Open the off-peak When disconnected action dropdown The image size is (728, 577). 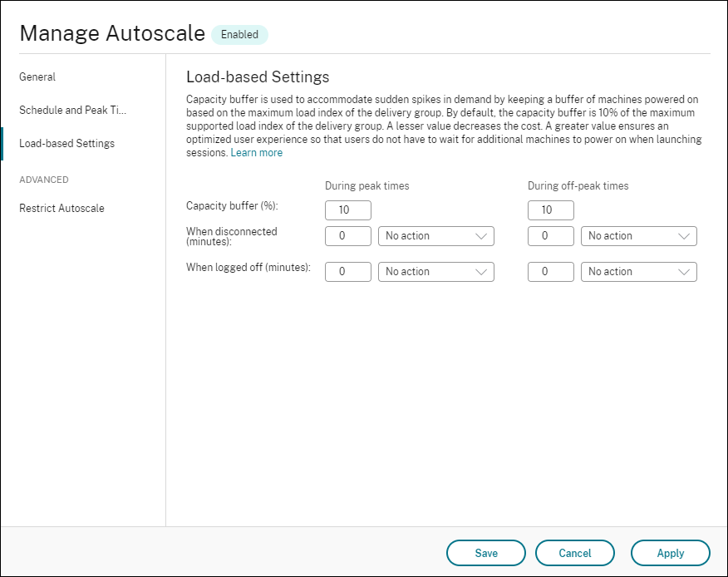coord(638,236)
